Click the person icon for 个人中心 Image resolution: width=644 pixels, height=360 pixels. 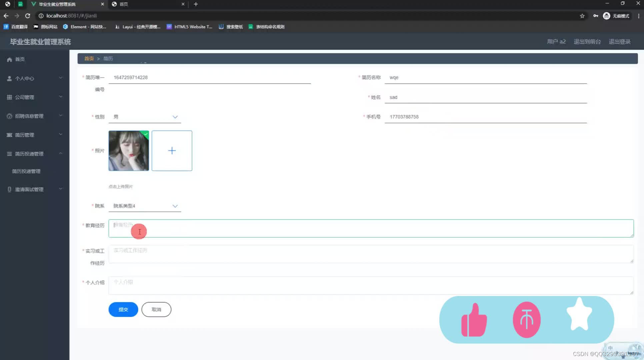(9, 78)
